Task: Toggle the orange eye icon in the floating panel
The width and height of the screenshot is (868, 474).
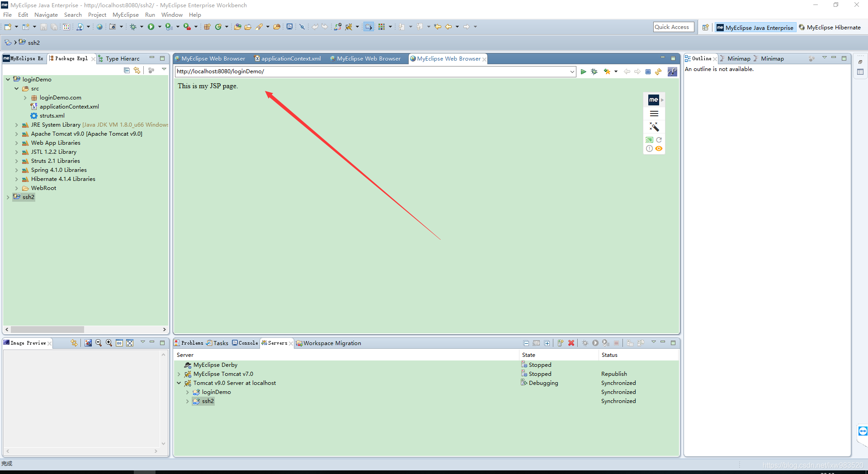Action: pos(659,148)
